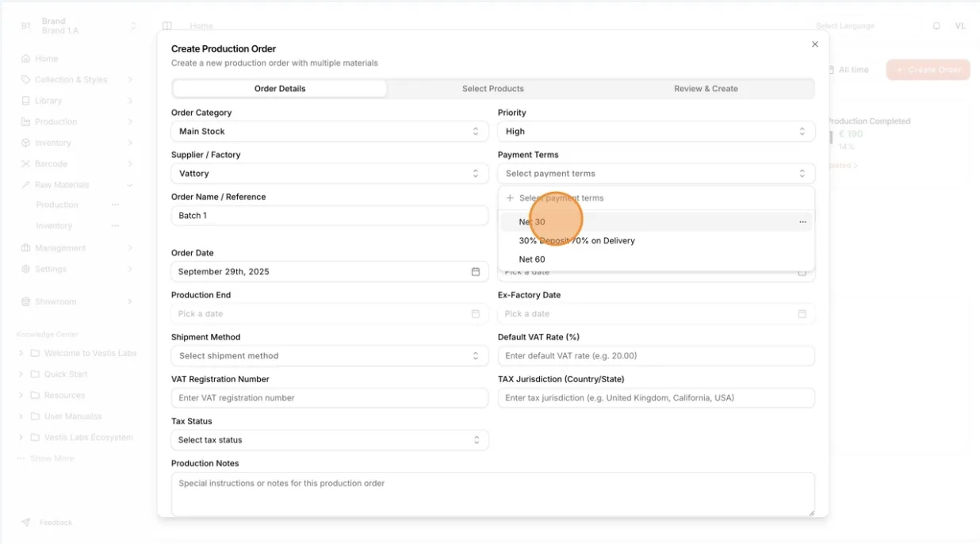Open the Select Language control

845,26
